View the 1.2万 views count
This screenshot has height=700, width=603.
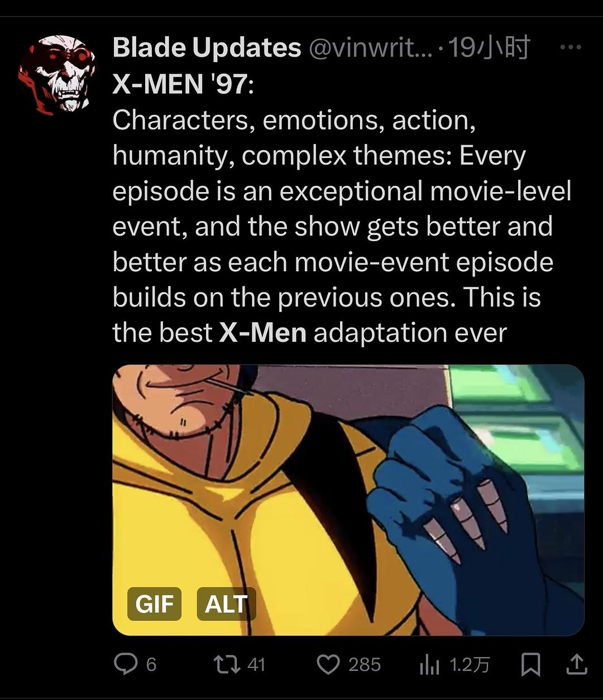coord(470,665)
